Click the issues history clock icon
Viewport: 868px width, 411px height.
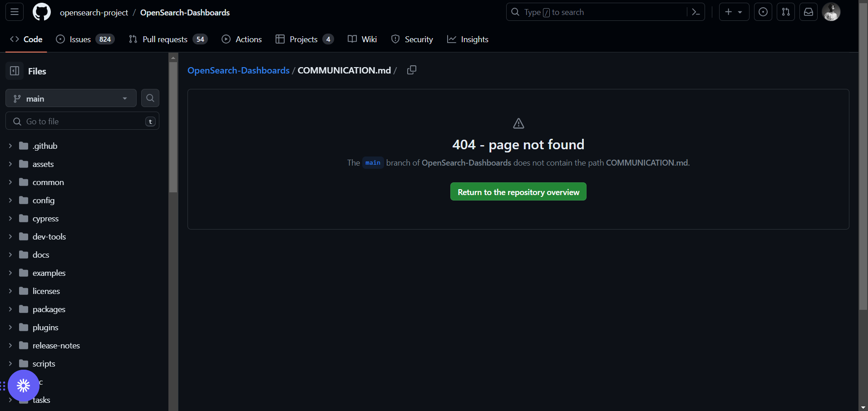click(x=763, y=12)
